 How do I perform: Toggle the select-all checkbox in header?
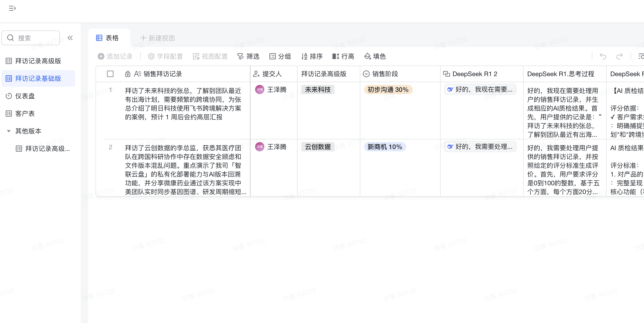110,74
